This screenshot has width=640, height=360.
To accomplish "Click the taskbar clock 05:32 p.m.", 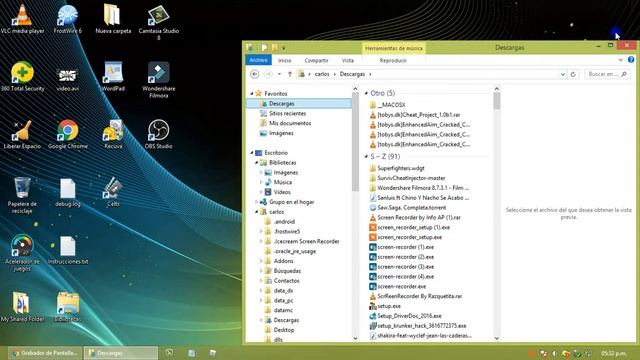I will pos(613,353).
